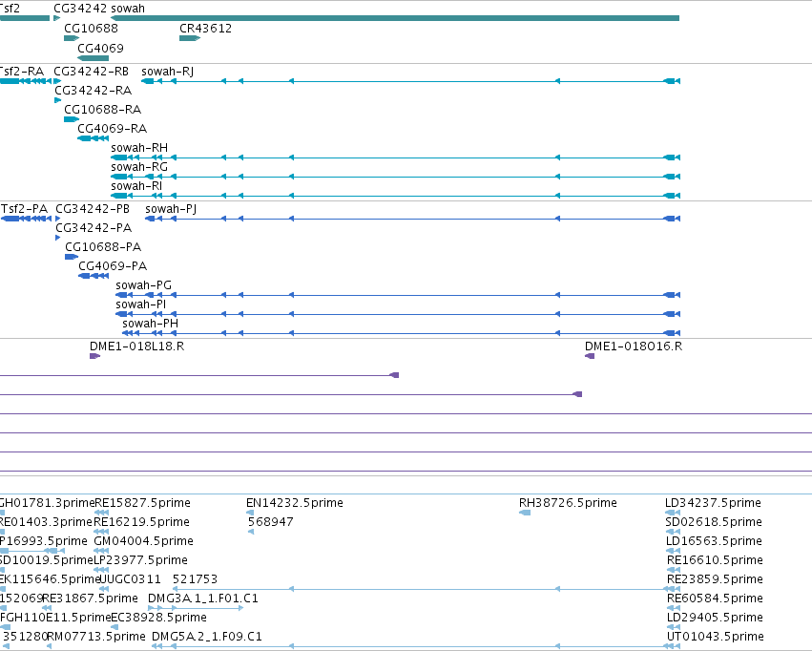Select the SD02618.5prime EST label

[714, 522]
